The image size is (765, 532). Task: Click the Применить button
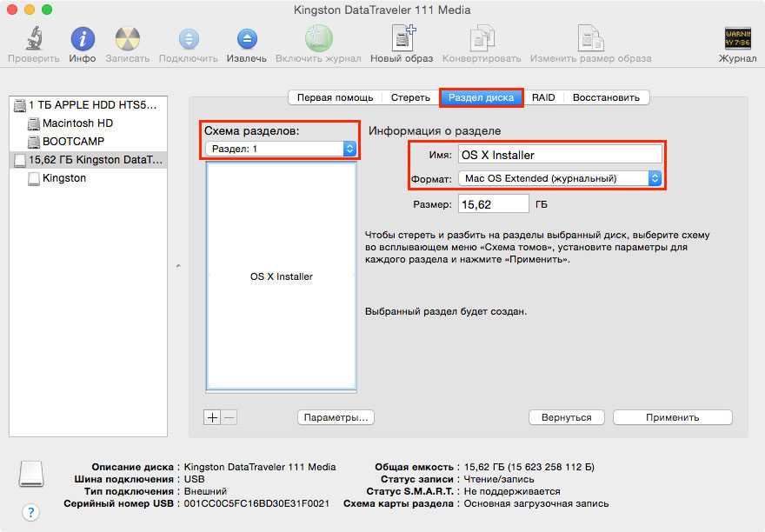click(673, 418)
